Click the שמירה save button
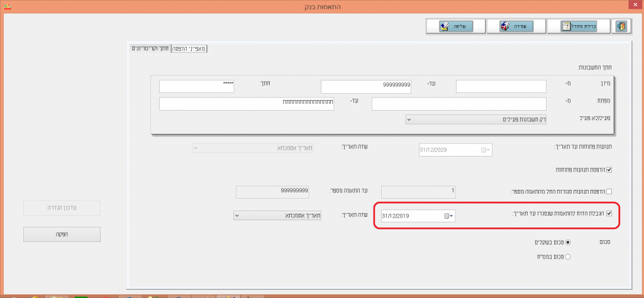 pos(516,26)
